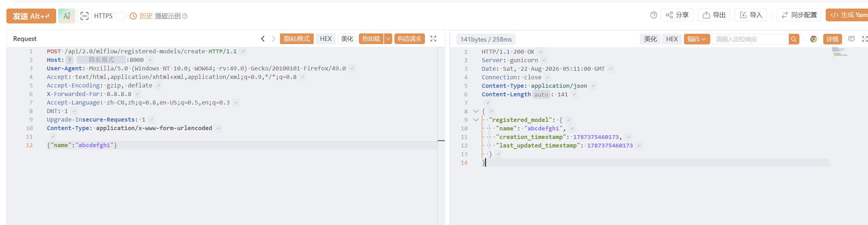Collapse the JSON fold on response line 8
Screen dimensions: 868x225
point(476,111)
